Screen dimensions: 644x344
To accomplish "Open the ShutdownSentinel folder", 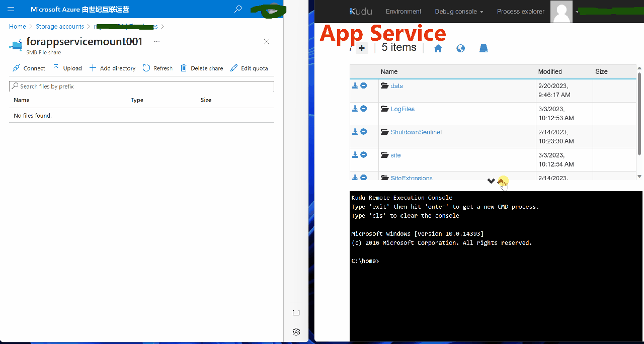I will (416, 132).
